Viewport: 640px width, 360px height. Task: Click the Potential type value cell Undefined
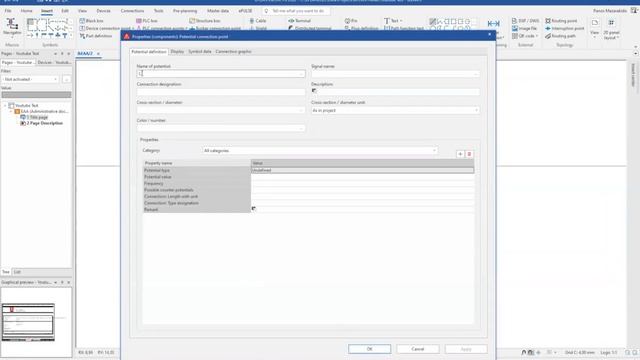362,170
